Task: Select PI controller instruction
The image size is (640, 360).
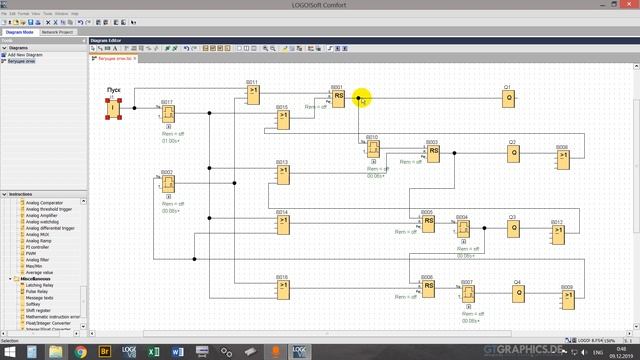Action: [37, 247]
